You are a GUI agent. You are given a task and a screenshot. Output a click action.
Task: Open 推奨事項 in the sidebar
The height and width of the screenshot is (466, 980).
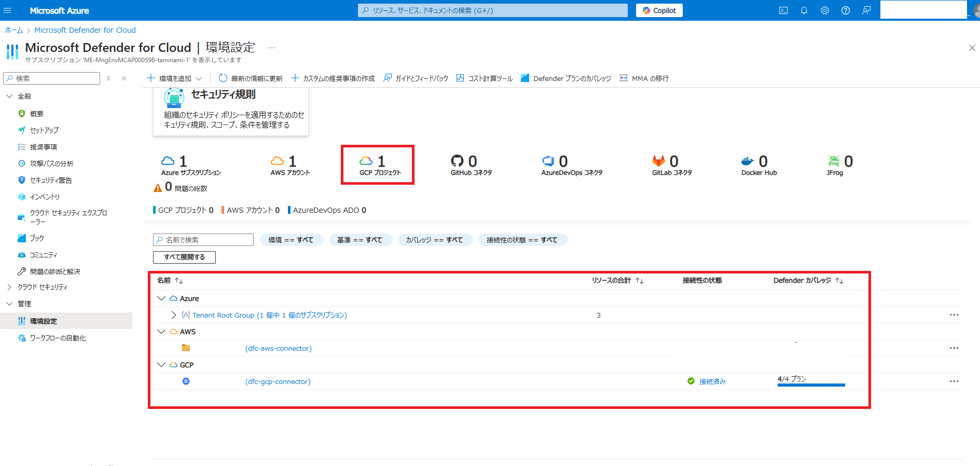pos(43,147)
